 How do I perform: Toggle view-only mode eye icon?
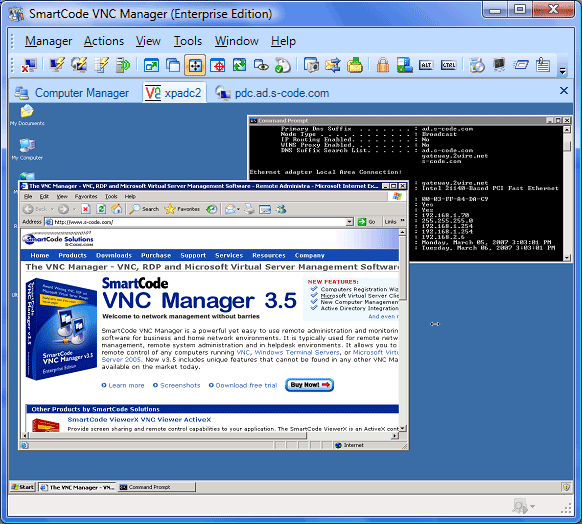(261, 65)
